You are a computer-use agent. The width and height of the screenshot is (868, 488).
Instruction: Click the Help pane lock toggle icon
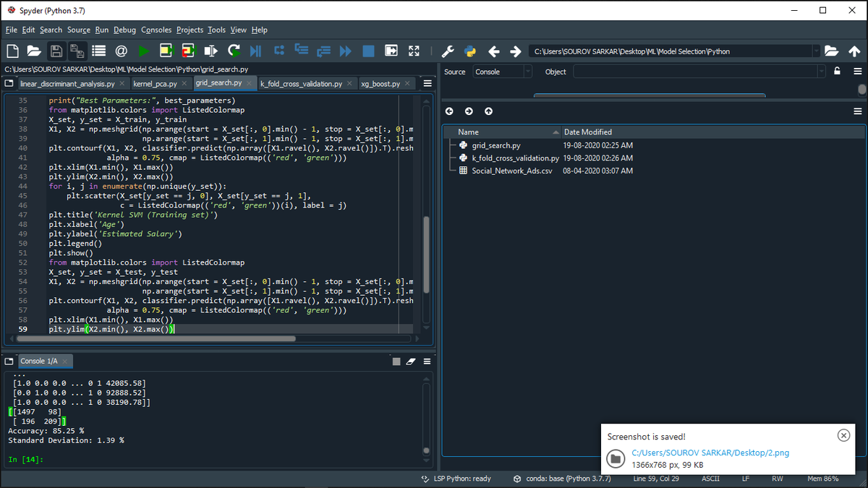coord(838,72)
